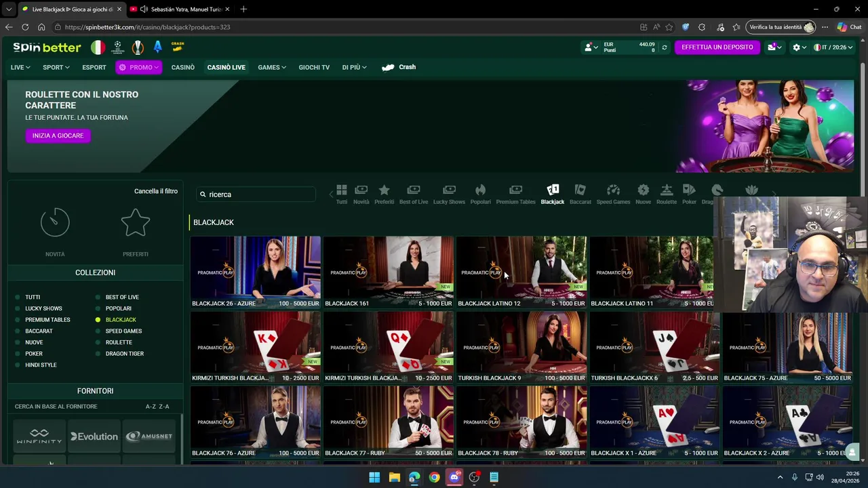Viewport: 868px width, 488px height.
Task: Open the Roulette category icon in the filter bar
Action: click(667, 195)
